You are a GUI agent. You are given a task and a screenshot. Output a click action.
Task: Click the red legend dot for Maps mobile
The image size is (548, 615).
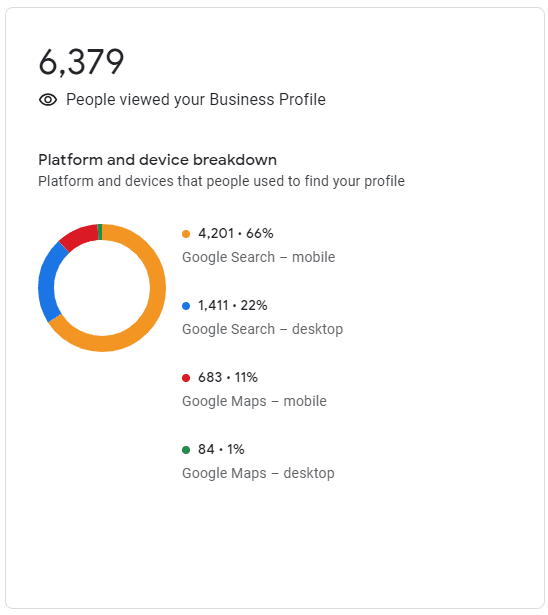click(186, 378)
